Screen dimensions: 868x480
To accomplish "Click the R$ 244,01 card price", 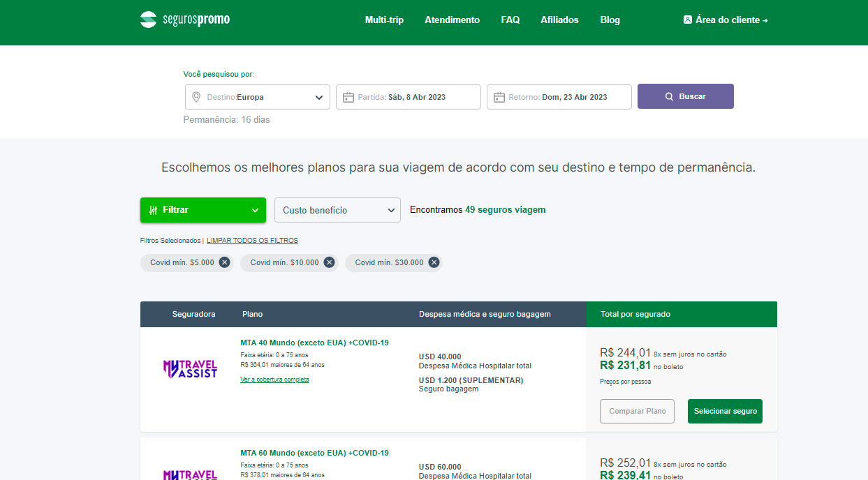I will point(625,353).
